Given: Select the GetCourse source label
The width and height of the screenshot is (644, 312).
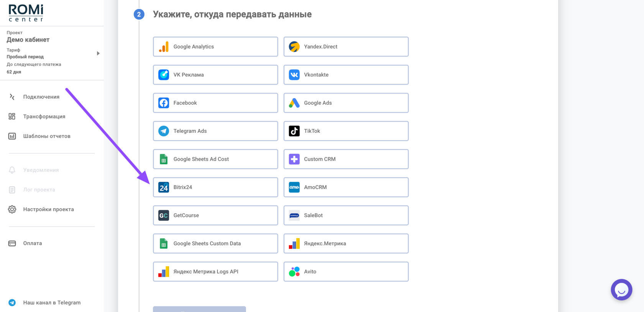Looking at the screenshot, I should 186,216.
